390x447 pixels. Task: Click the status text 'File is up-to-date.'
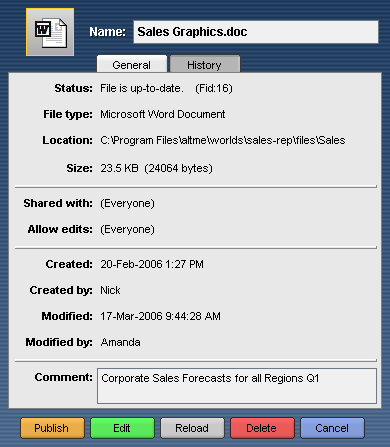(x=142, y=88)
